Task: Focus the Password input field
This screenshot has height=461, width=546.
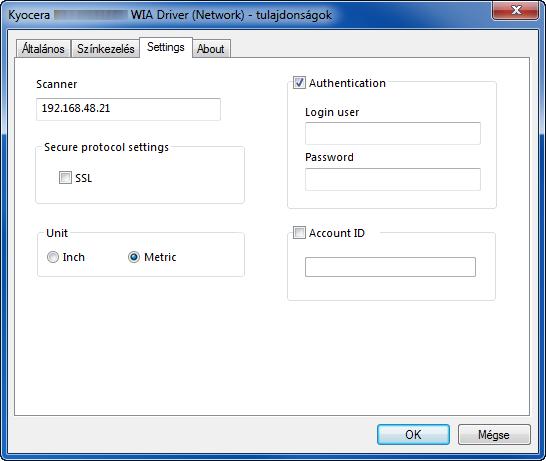Action: point(393,179)
